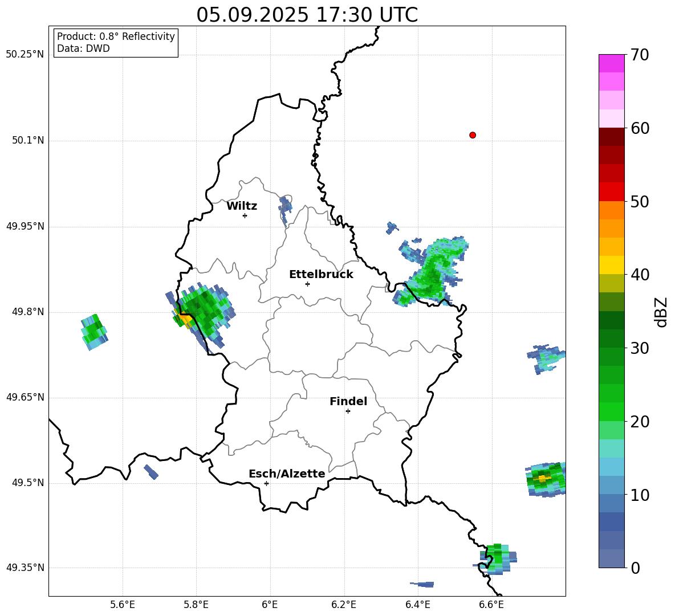This screenshot has width=675, height=616.
Task: Click the bright green colorbar segment above 20
Action: click(x=611, y=411)
